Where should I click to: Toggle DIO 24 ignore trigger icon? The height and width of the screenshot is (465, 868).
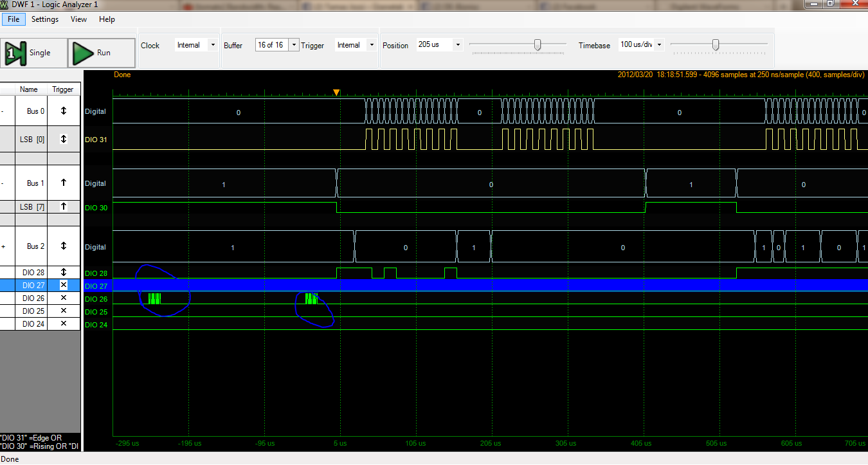pyautogui.click(x=64, y=324)
